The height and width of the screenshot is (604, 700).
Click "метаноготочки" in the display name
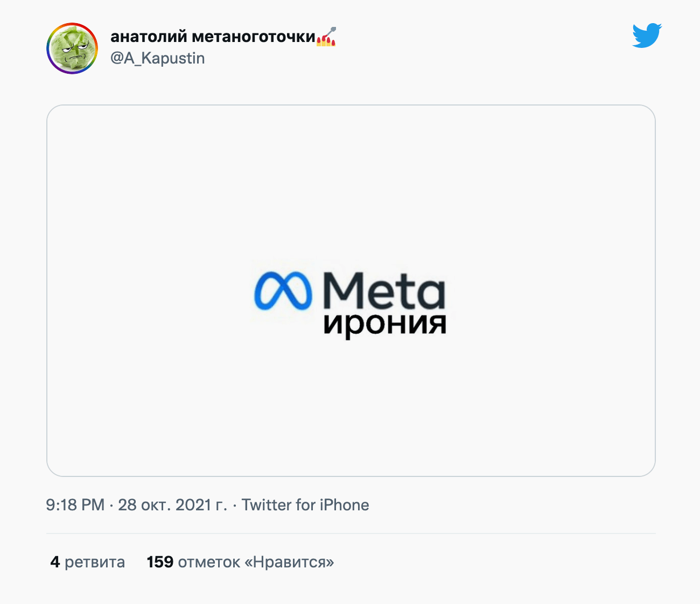click(253, 37)
